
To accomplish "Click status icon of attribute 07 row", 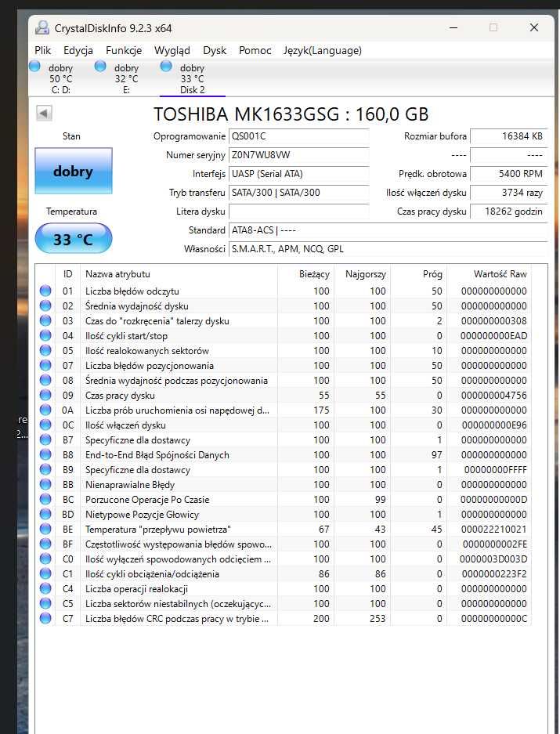I will coord(45,365).
